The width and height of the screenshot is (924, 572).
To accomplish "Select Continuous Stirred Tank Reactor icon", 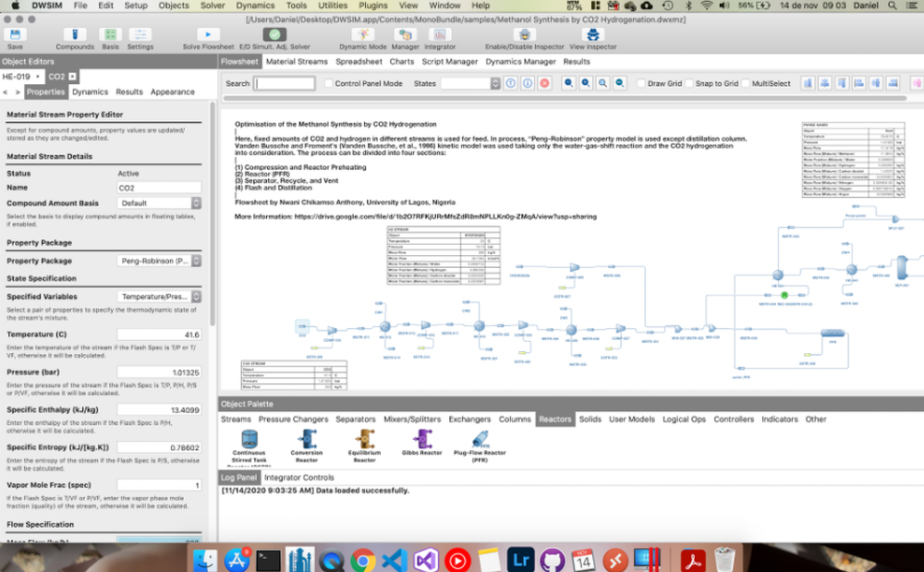I will point(249,439).
